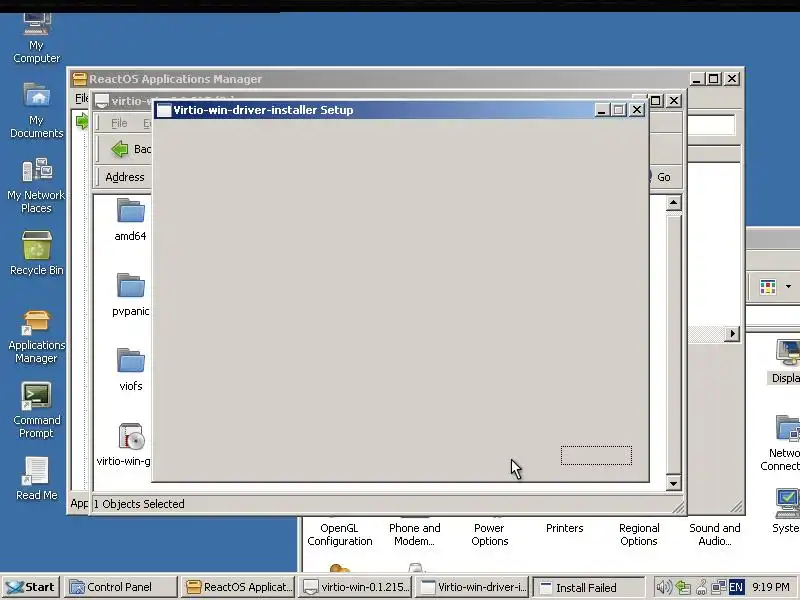
Task: Switch to ReactOS Applicat... taskbar button
Action: (239, 587)
